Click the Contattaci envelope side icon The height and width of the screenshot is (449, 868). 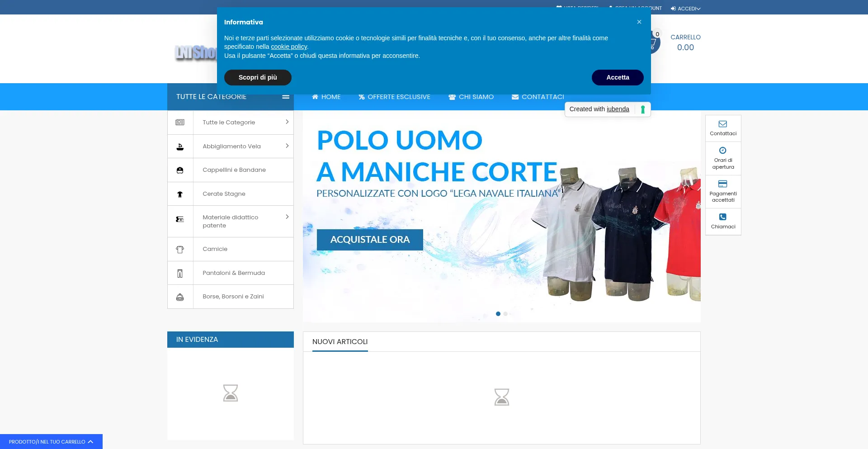pos(723,124)
